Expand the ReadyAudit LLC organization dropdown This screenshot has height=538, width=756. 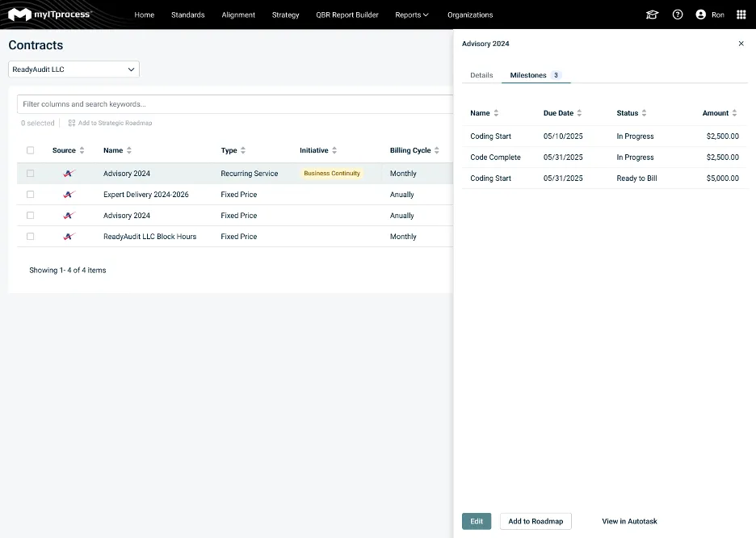tap(73, 69)
